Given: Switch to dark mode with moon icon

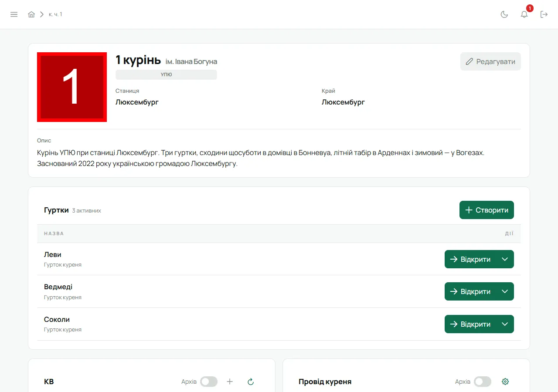Looking at the screenshot, I should [x=504, y=14].
